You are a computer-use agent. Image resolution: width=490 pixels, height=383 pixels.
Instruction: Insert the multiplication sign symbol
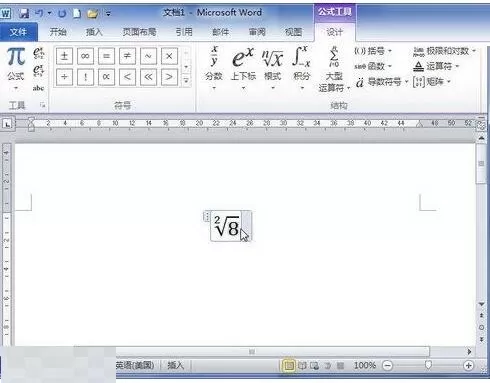pyautogui.click(x=169, y=56)
